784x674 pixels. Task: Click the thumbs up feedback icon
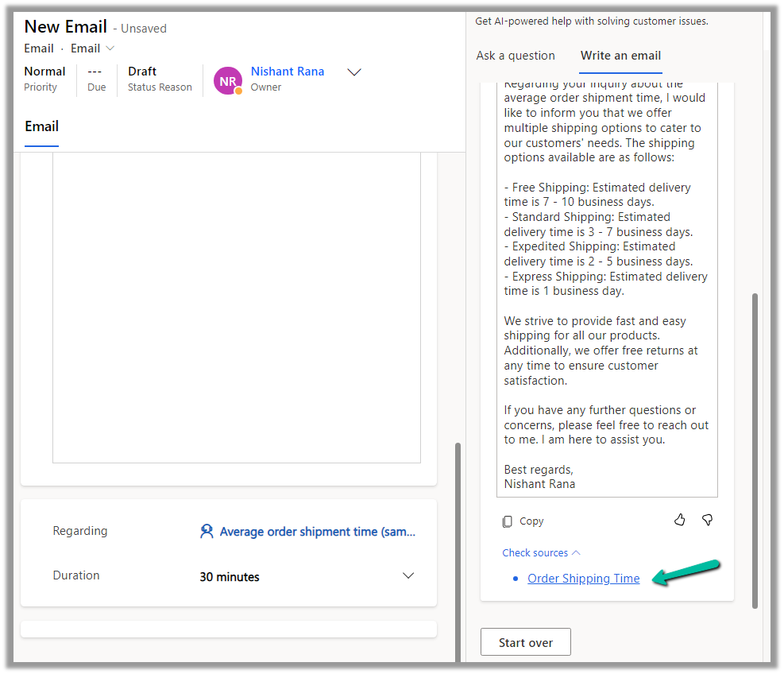pyautogui.click(x=679, y=520)
